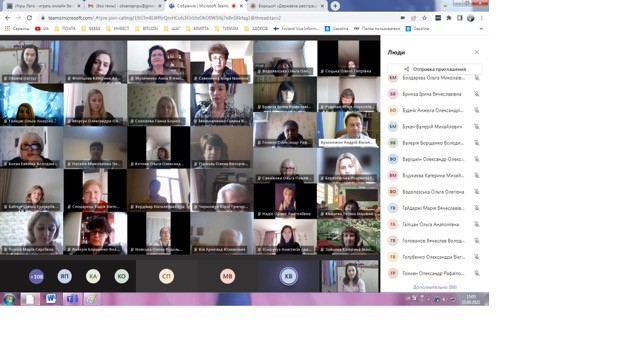
Task: Switch to the Игры Лего browser tab
Action: [43, 6]
